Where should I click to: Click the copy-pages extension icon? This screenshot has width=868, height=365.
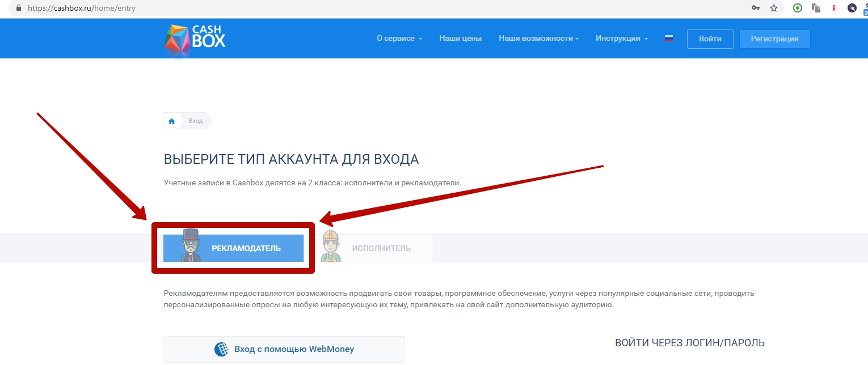coord(816,8)
